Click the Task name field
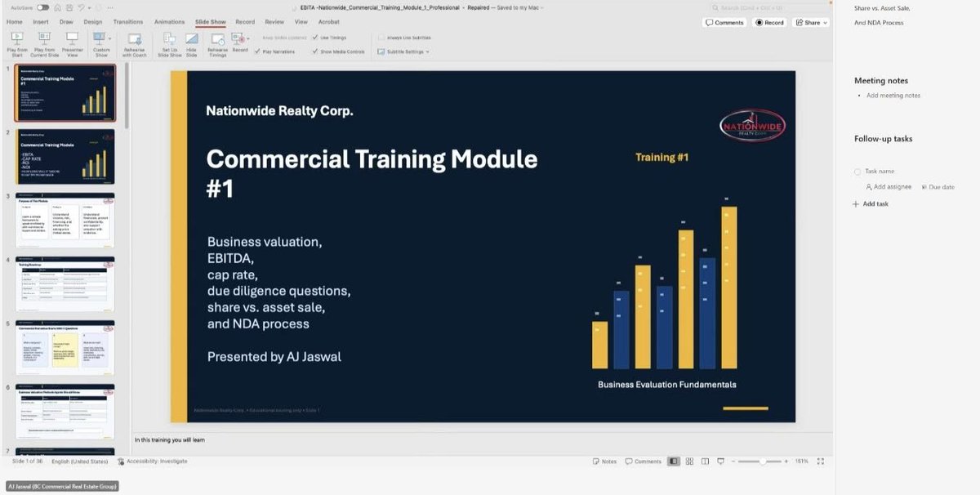 coord(880,172)
